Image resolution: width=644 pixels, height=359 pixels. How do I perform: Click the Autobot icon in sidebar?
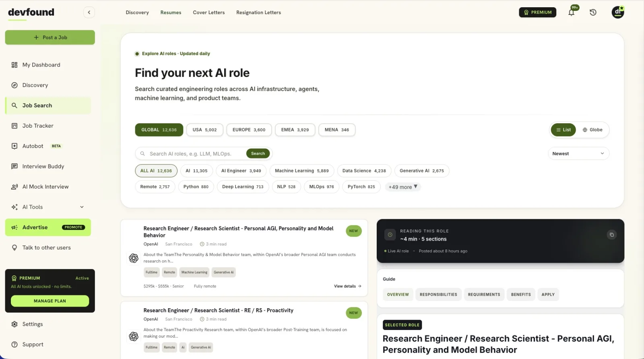[x=14, y=146]
